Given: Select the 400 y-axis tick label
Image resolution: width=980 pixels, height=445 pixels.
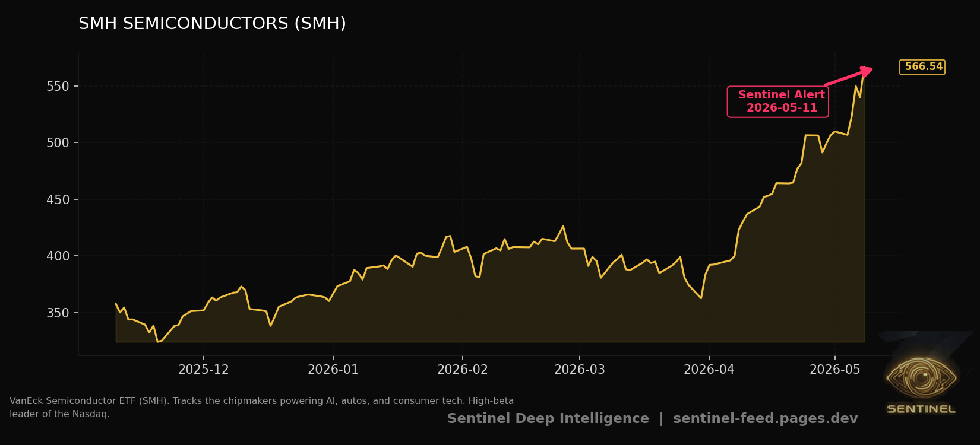Looking at the screenshot, I should (58, 256).
